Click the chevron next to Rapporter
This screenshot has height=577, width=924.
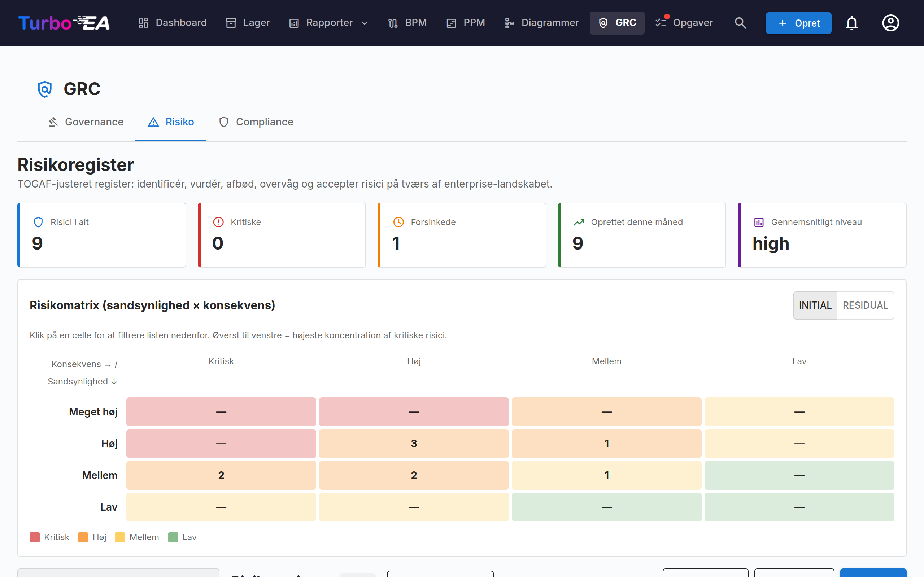coord(365,23)
